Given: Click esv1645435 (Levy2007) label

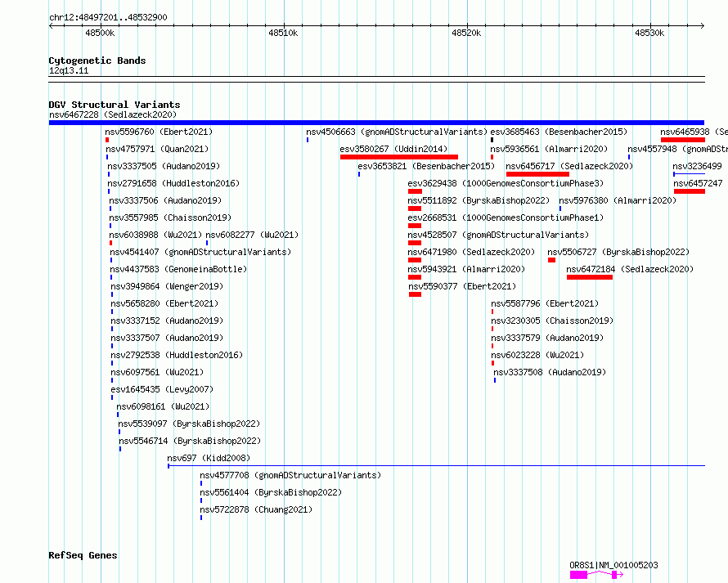Looking at the screenshot, I should pyautogui.click(x=162, y=389).
